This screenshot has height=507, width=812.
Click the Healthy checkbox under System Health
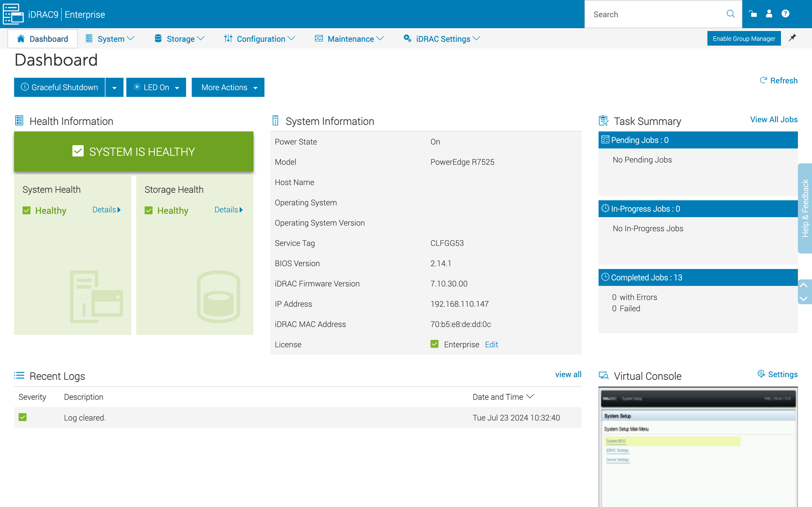26,210
